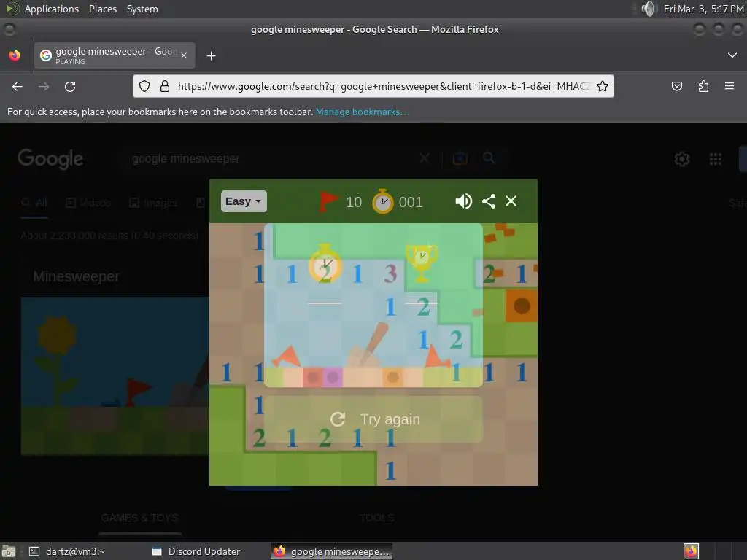Click the Firefox View icon beside the tabs
This screenshot has width=747, height=560.
15,55
